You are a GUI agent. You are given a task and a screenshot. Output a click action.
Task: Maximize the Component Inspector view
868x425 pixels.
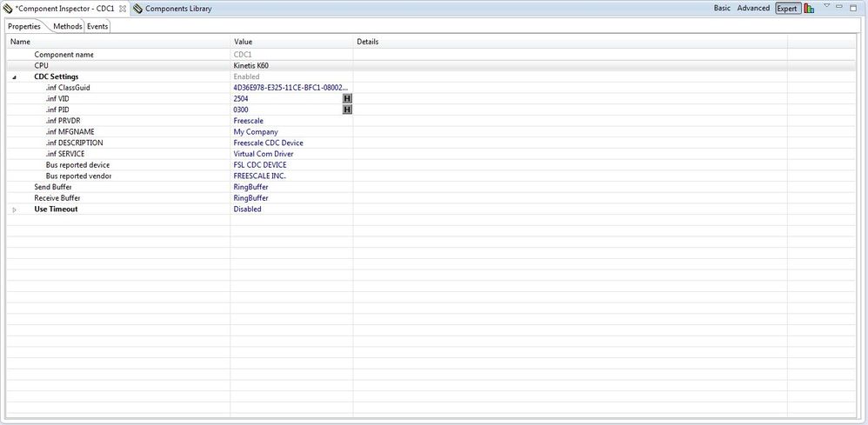click(853, 8)
